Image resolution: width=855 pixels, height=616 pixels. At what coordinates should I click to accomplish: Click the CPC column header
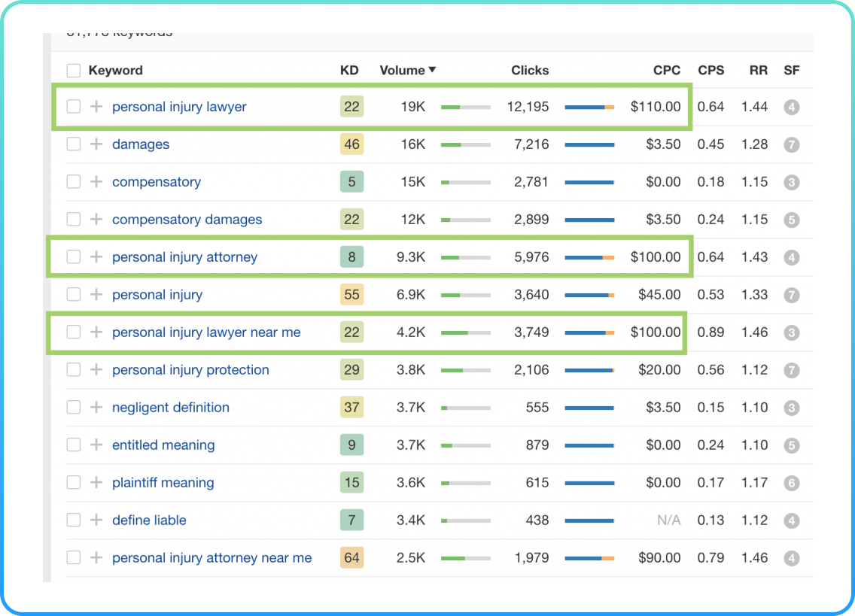click(x=666, y=71)
